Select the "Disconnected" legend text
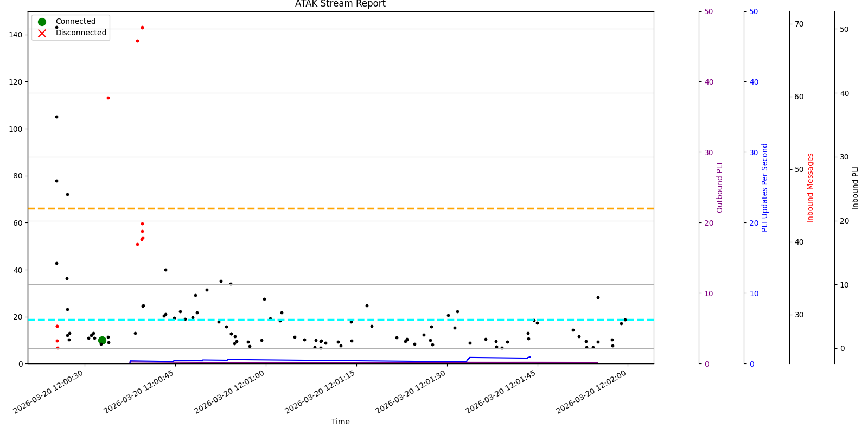Screen dimensions: 868x434 81,33
